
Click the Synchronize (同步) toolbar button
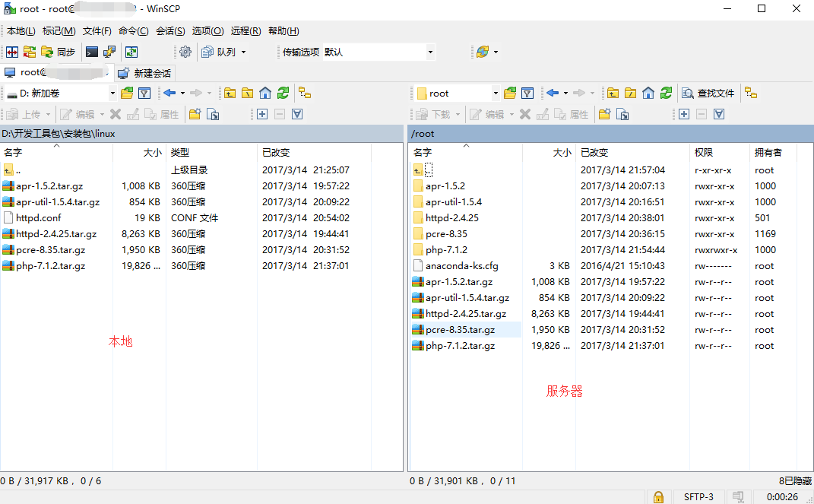[58, 52]
